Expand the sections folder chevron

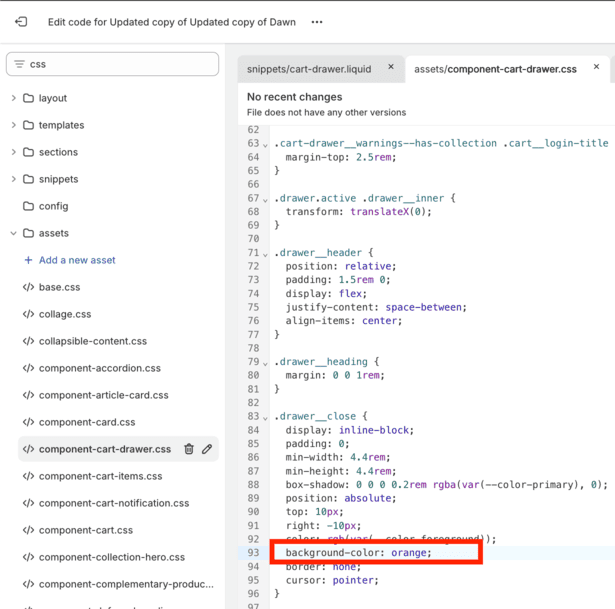pyautogui.click(x=14, y=152)
